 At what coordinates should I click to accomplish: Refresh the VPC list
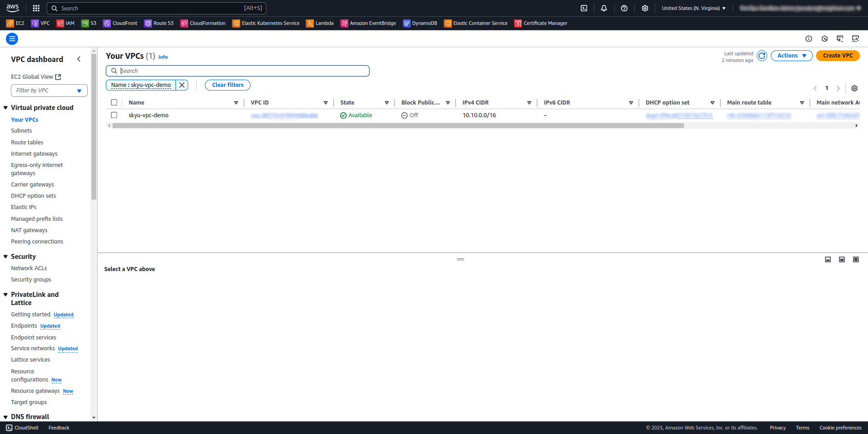click(x=762, y=56)
